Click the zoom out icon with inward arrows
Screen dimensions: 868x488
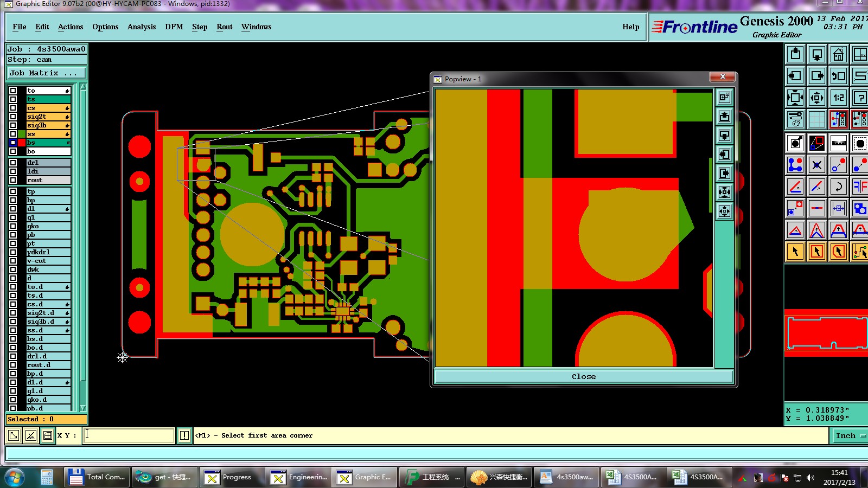817,98
